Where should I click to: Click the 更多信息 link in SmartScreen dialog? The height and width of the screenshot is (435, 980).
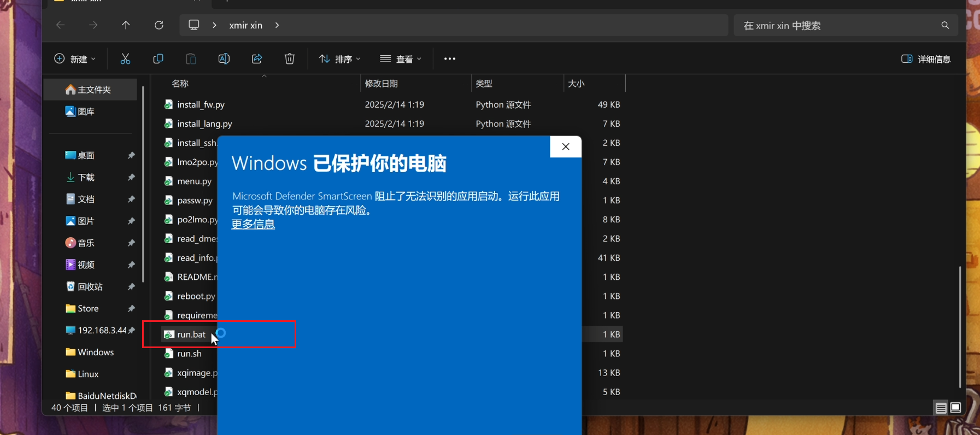(x=253, y=224)
